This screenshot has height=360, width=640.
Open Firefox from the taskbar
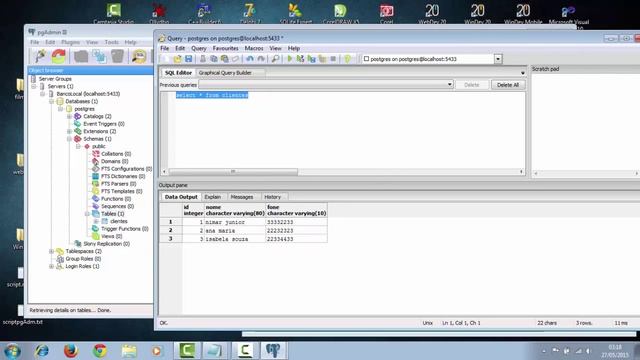coord(71,350)
